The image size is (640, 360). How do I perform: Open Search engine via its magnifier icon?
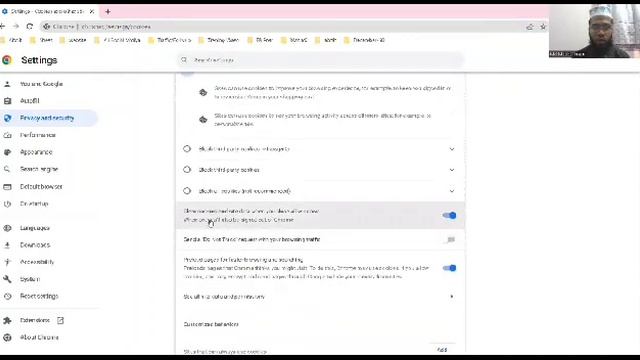pos(7,169)
